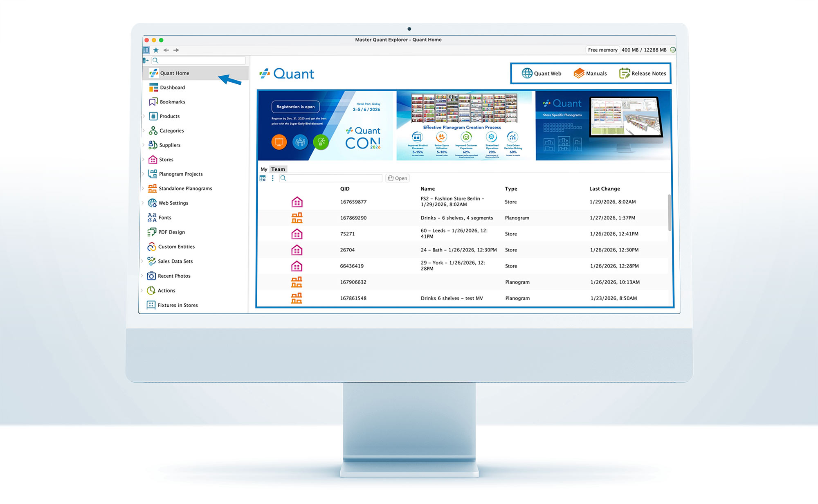This screenshot has height=504, width=818.
Task: Click the green smiley memory status icon
Action: coord(673,50)
